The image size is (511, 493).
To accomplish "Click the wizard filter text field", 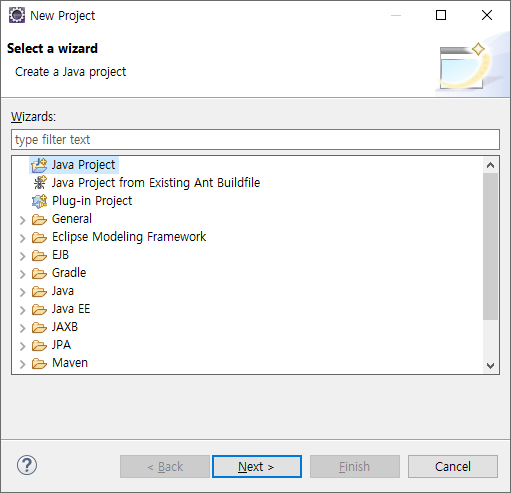I will point(255,139).
